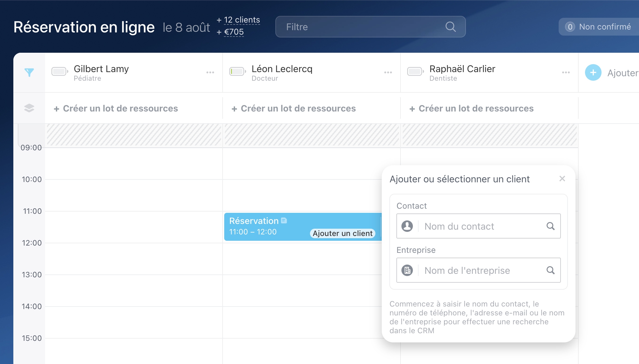Create a resource set under Gilbert Lamy
This screenshot has width=639, height=364.
(x=116, y=109)
